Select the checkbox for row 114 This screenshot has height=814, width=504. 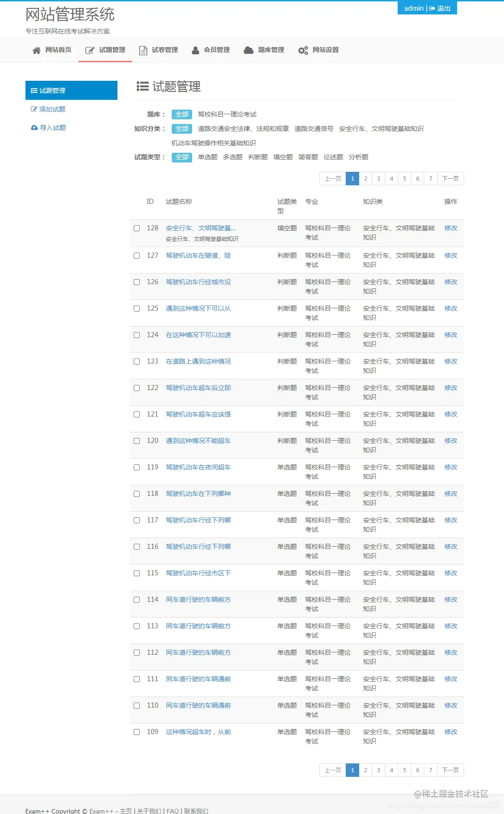click(x=137, y=599)
